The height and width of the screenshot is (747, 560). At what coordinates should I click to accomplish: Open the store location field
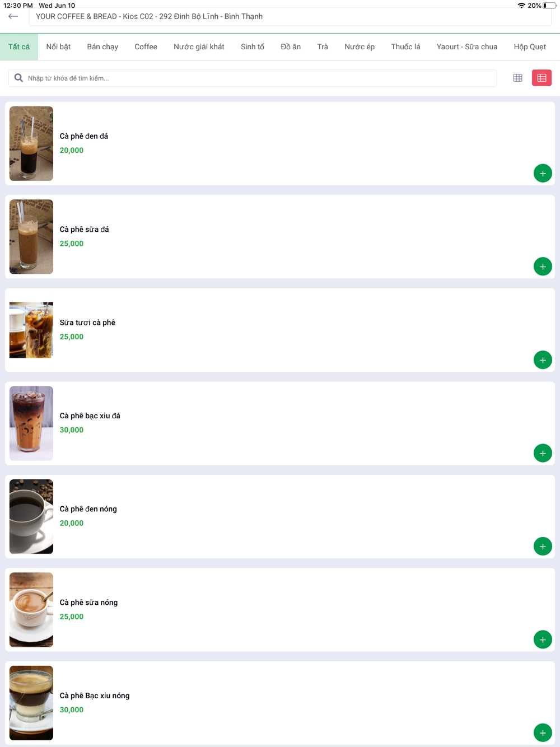point(290,17)
